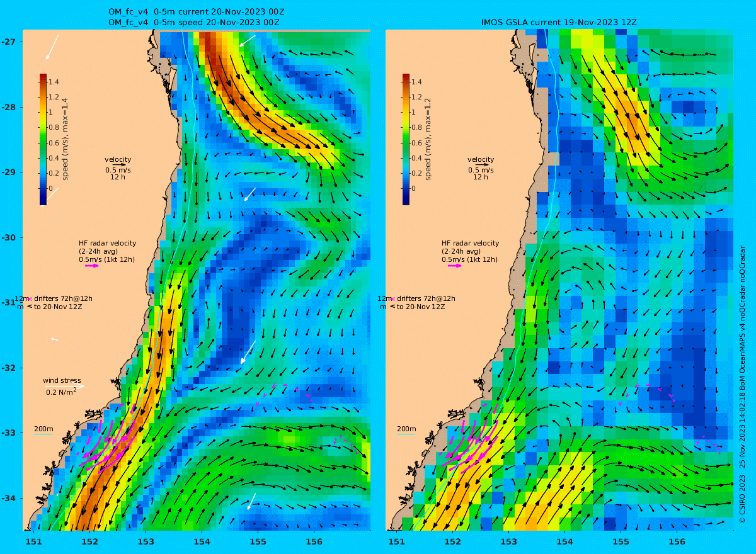
Task: Click '12m drifters 72h@12h' text in left map
Action: [54, 298]
